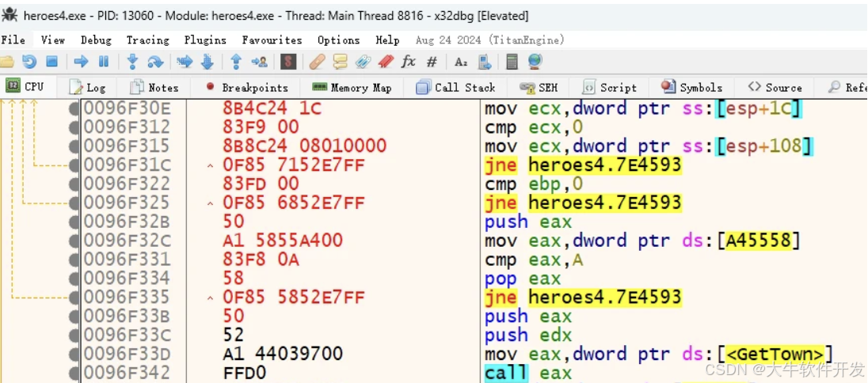This screenshot has width=868, height=383.
Task: Select address 0096F325 in disassembly
Action: [128, 203]
